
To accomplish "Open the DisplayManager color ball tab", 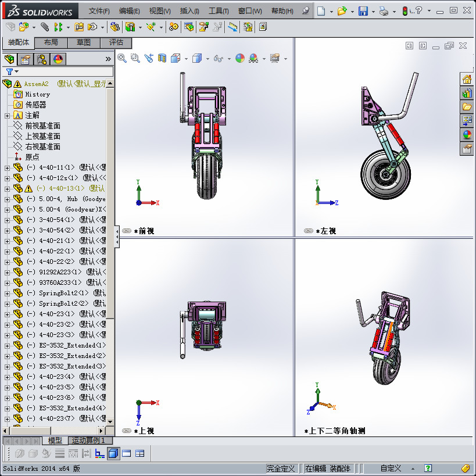I will [58, 59].
